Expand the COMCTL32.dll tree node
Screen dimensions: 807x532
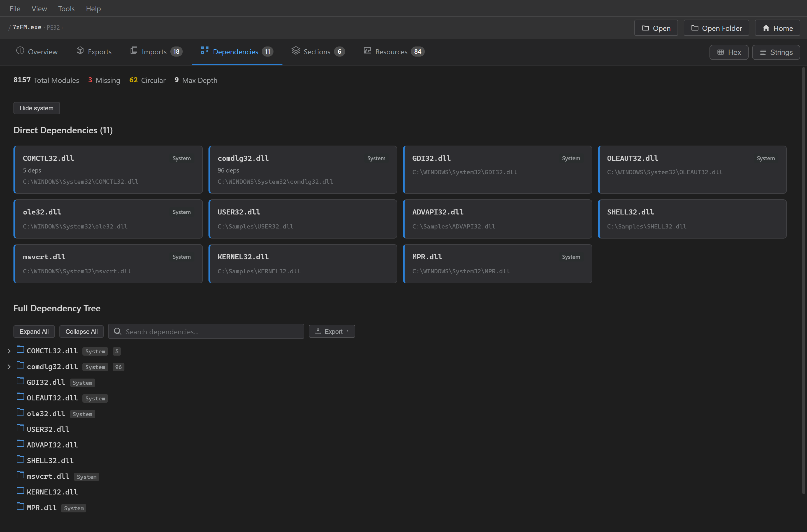[x=9, y=351]
